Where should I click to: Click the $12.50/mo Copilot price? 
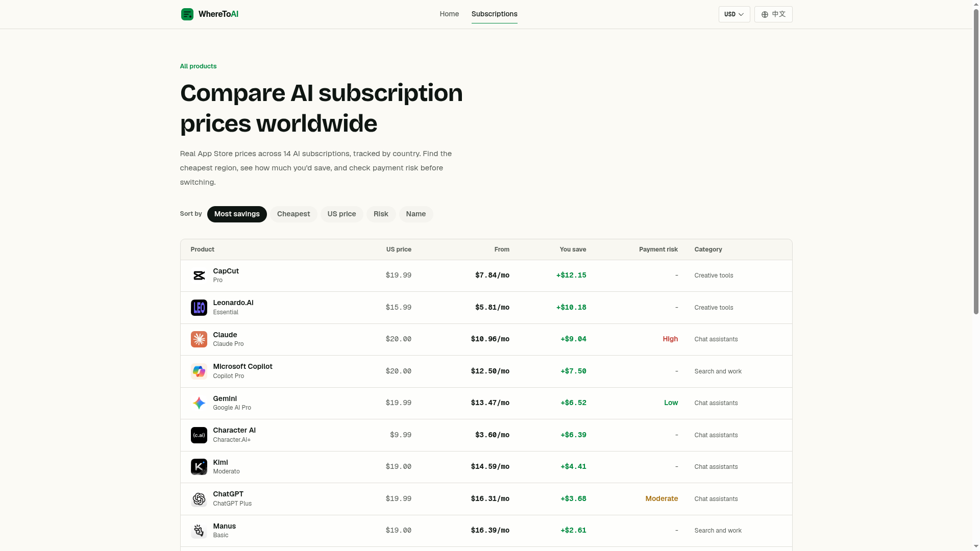(490, 371)
